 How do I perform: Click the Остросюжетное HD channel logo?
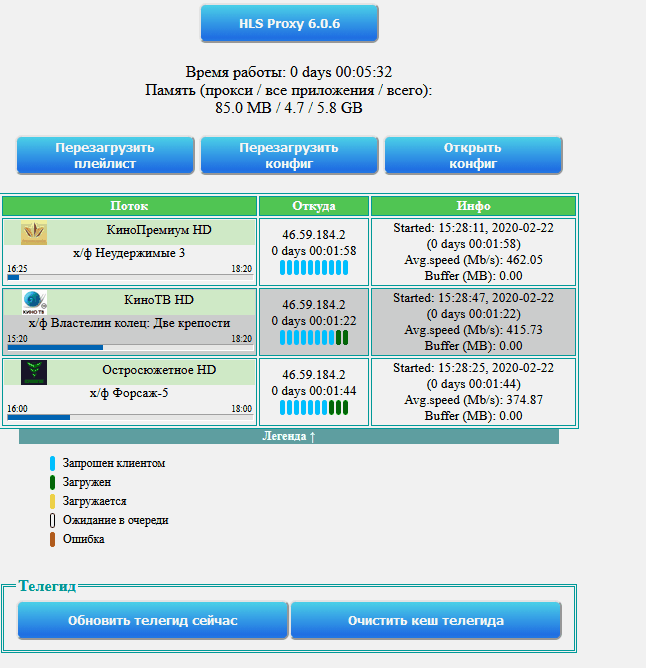(x=34, y=372)
